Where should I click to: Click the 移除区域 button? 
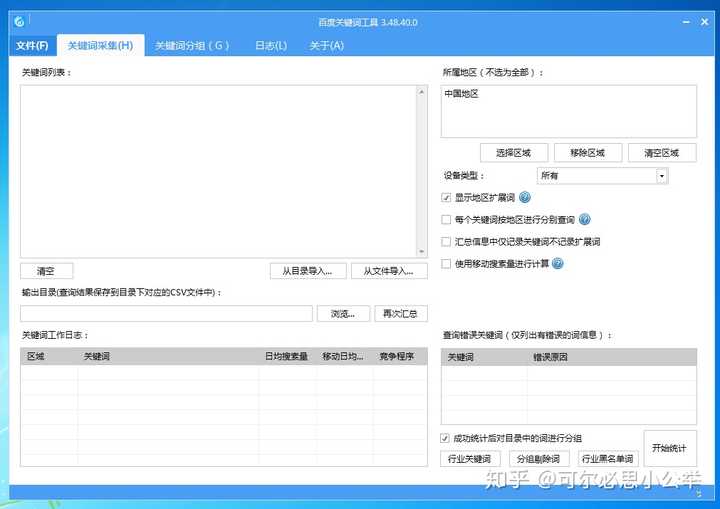point(588,153)
